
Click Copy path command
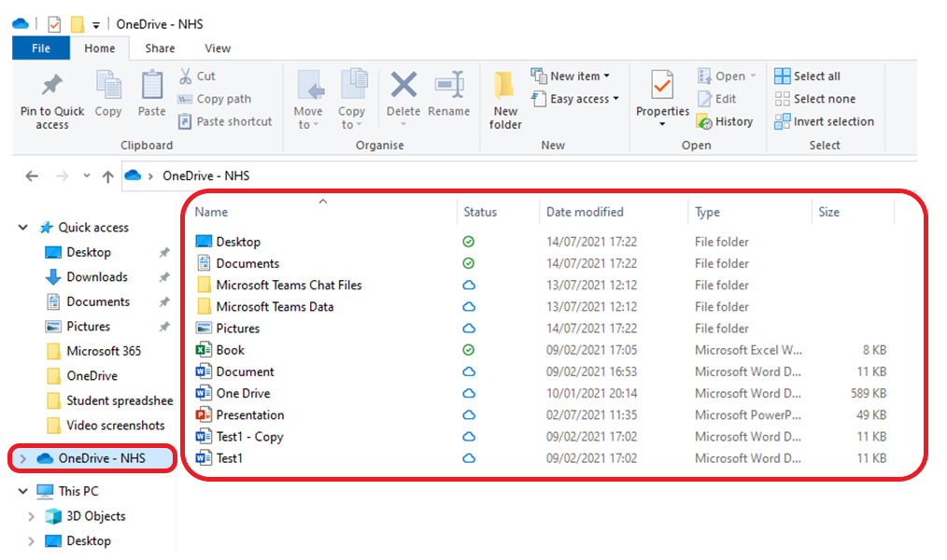pos(215,99)
